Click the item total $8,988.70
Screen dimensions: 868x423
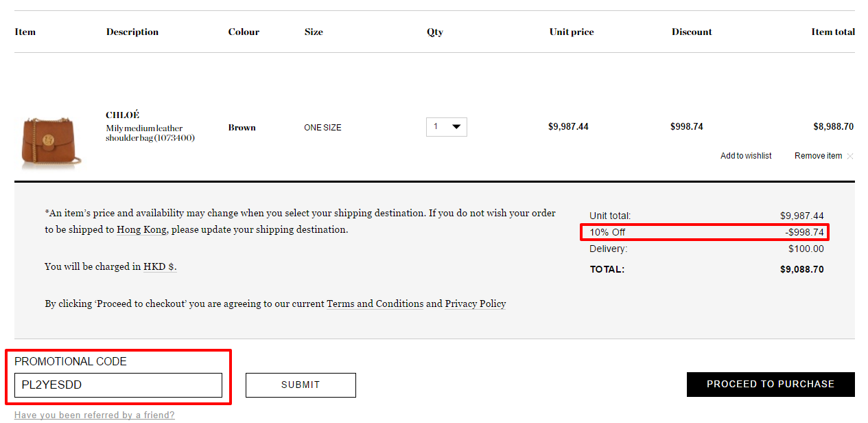click(x=834, y=126)
